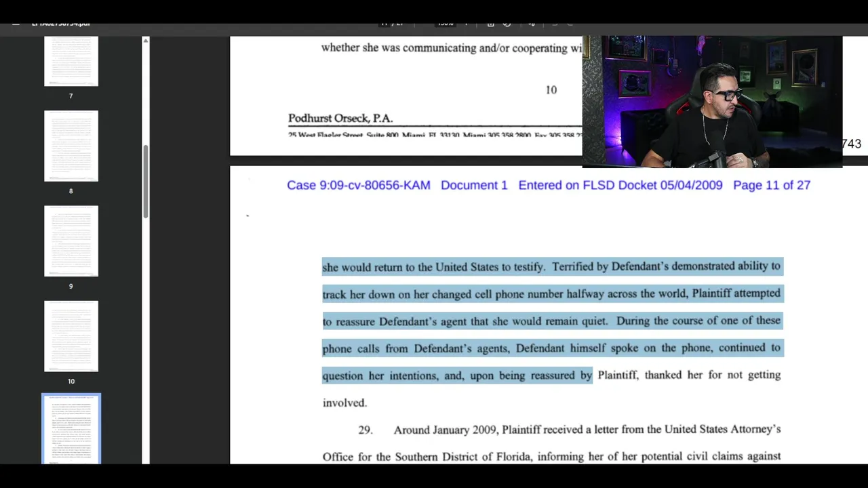
Task: Click the 'Case 9:09-cv-80656-KAM' header text
Action: 358,185
